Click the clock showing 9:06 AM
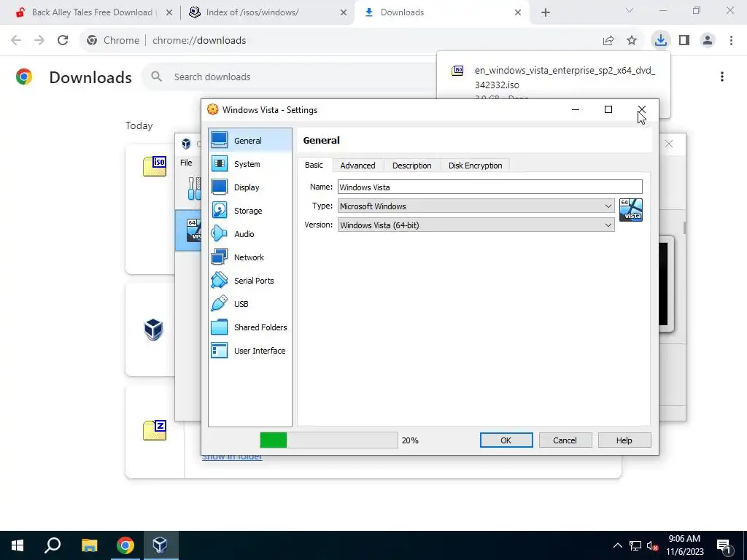Viewport: 747px width, 560px height. click(684, 545)
